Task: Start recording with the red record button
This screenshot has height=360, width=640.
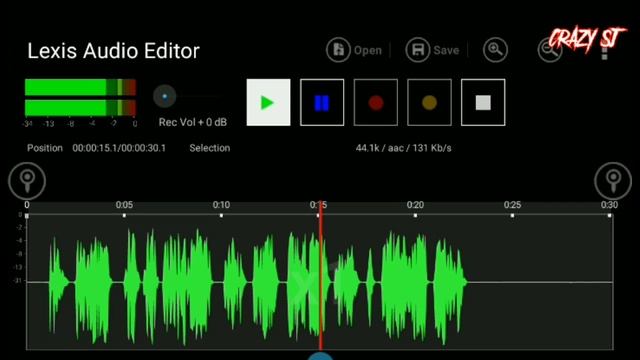Action: [376, 102]
